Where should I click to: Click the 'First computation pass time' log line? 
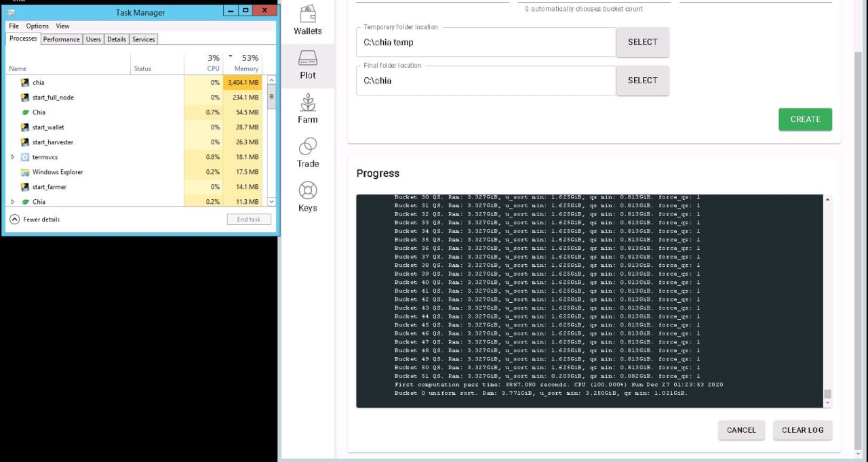pyautogui.click(x=559, y=385)
